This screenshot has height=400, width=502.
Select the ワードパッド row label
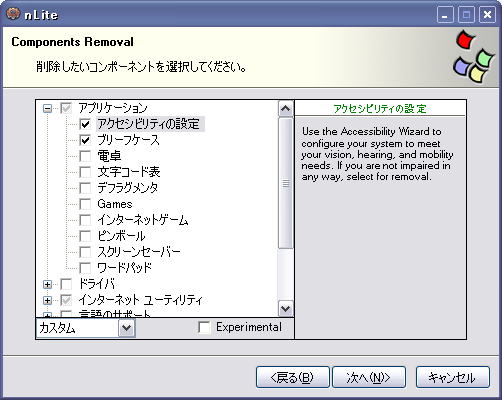[124, 268]
